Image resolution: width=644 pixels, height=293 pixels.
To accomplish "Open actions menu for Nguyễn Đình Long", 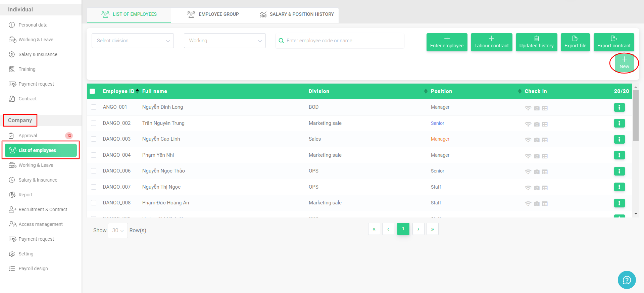I will click(x=619, y=107).
